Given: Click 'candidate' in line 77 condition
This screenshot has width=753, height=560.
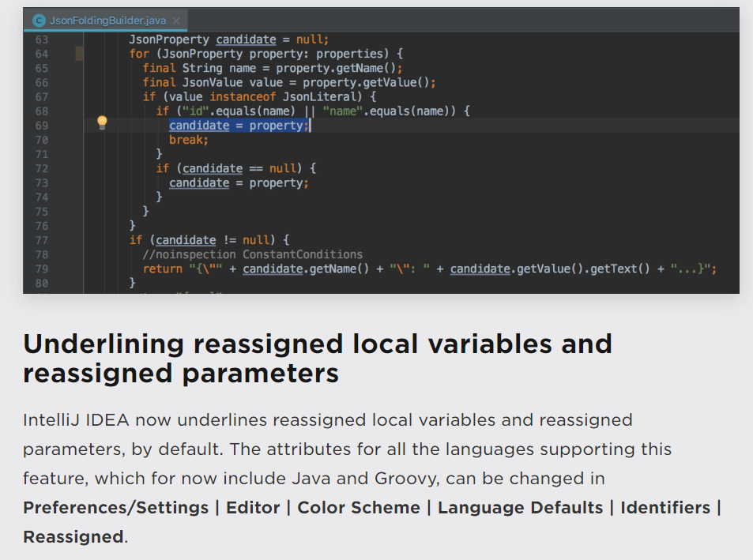Looking at the screenshot, I should pyautogui.click(x=186, y=240).
